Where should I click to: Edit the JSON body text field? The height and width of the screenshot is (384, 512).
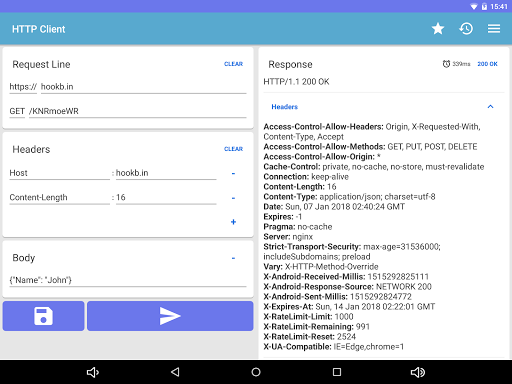(128, 280)
